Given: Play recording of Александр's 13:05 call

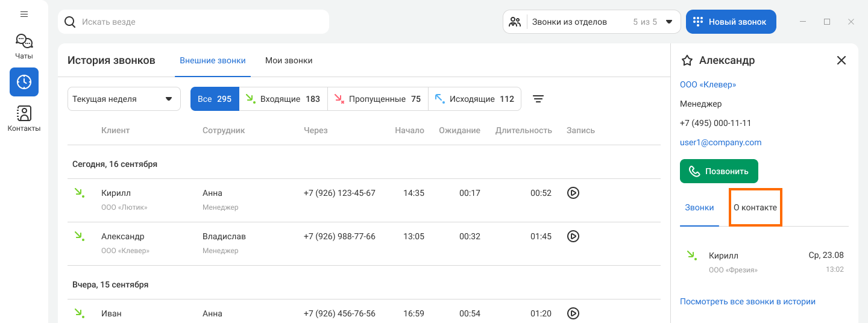Looking at the screenshot, I should tap(573, 236).
